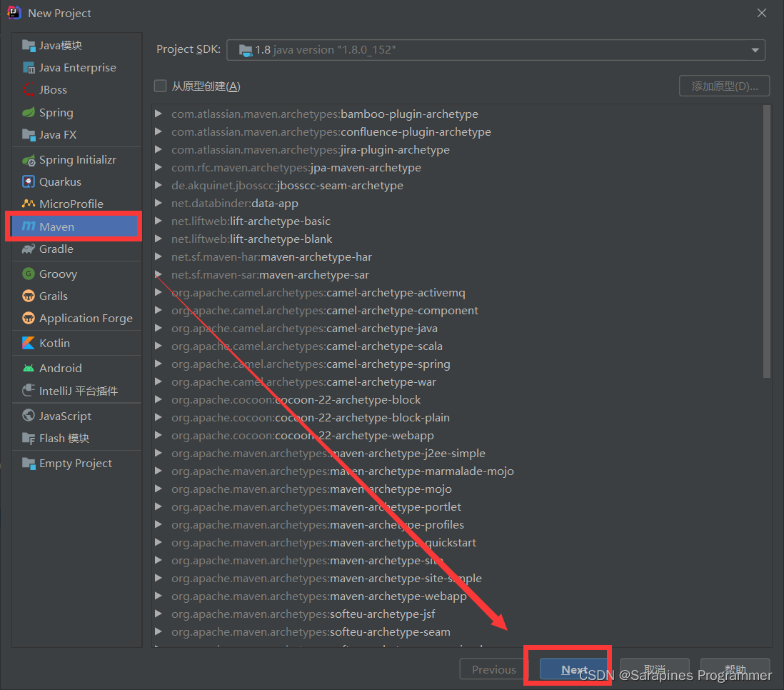Open Spring Initializr via its icon
The width and height of the screenshot is (784, 690).
point(29,160)
